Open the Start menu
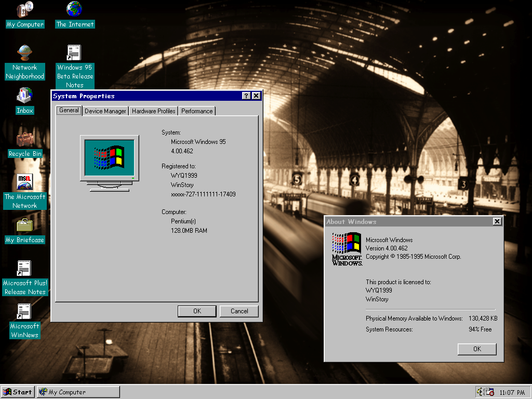532x399 pixels. pos(18,392)
